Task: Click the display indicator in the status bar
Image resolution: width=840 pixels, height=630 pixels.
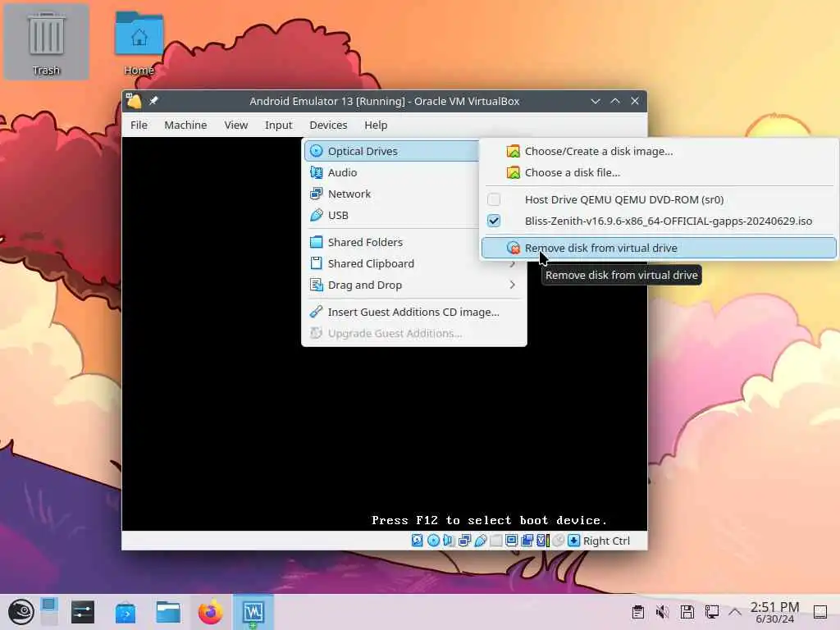Action: pos(512,541)
